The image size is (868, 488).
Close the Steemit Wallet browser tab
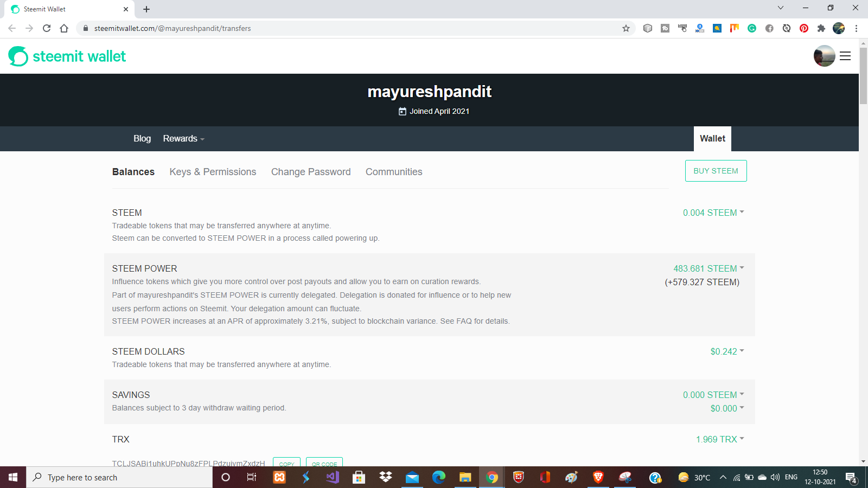(x=126, y=9)
